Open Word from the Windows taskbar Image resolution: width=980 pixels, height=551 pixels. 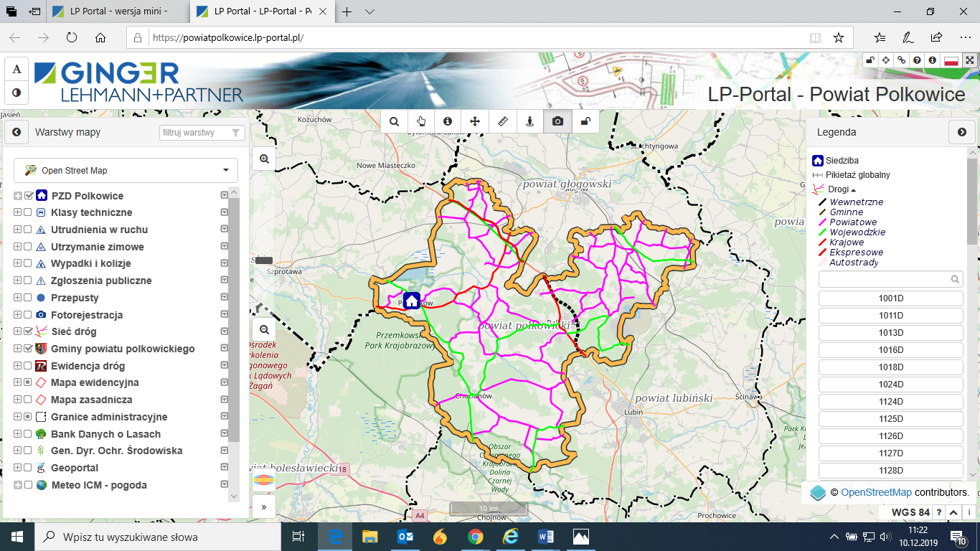click(x=545, y=537)
